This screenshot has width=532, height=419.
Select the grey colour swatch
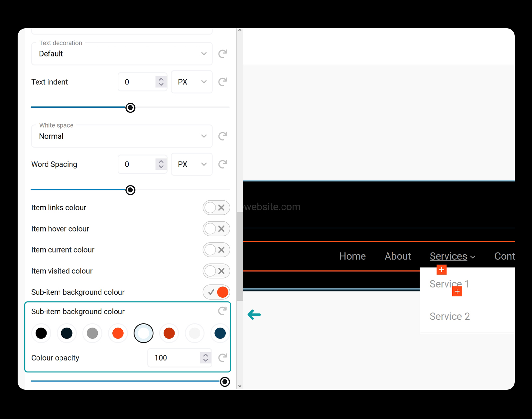(92, 333)
